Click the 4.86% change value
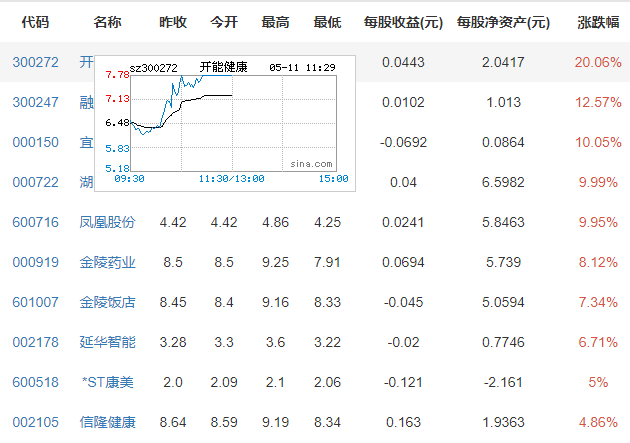630x443 pixels. pos(598,422)
